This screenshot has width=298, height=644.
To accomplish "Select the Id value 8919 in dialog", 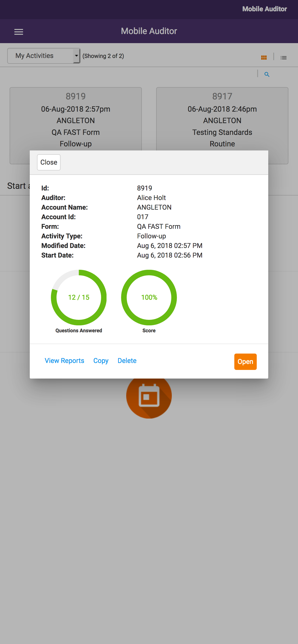I will pyautogui.click(x=144, y=188).
